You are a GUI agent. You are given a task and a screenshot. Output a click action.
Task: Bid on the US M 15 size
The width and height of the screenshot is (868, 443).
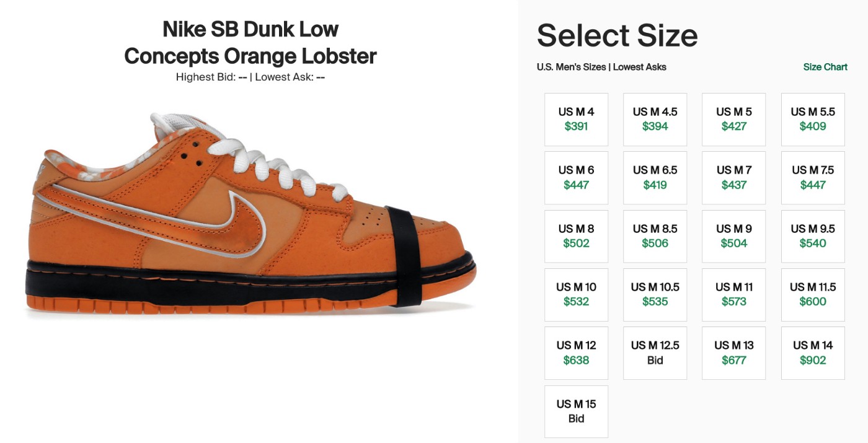[576, 411]
